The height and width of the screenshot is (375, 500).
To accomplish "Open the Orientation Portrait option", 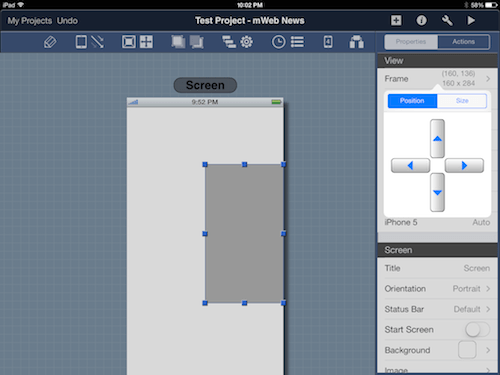I will click(x=437, y=289).
